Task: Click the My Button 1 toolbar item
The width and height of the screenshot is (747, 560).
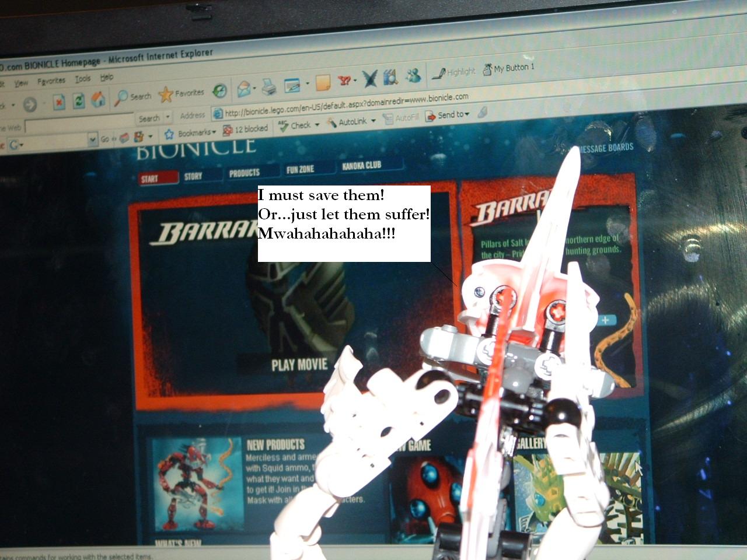Action: coord(509,69)
